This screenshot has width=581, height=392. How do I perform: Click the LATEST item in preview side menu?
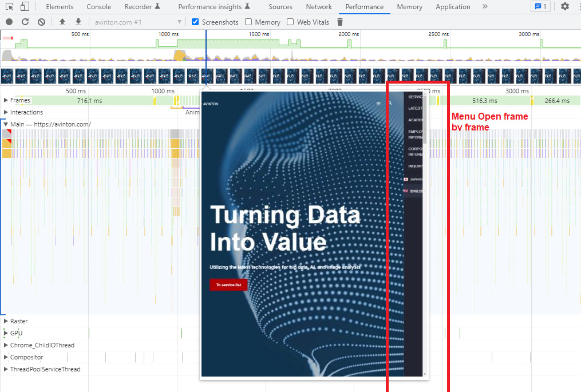(x=415, y=108)
